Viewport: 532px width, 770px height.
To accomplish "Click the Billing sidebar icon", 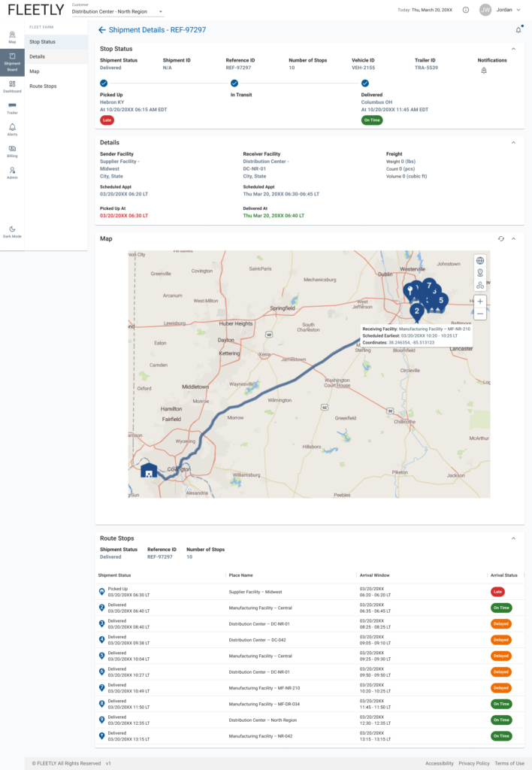I will pos(12,150).
